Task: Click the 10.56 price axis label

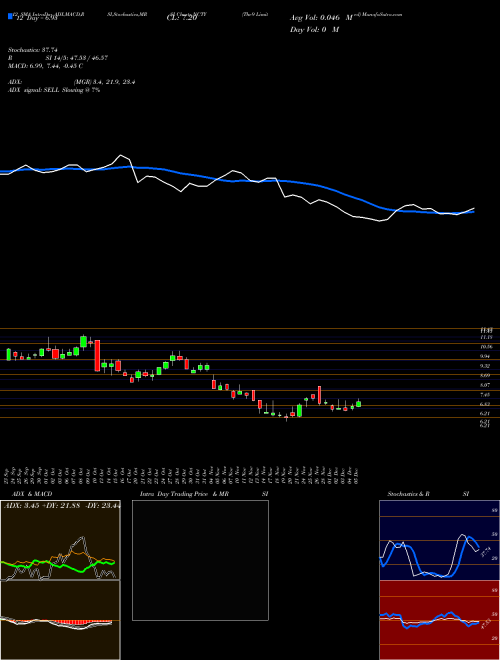Action: pos(486,347)
